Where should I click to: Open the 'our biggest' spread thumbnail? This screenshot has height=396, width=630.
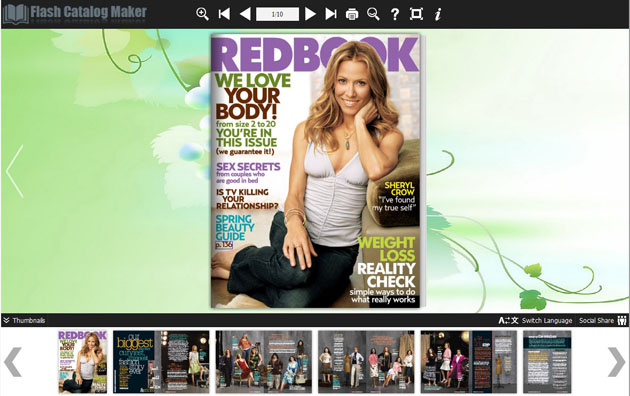[x=161, y=361]
